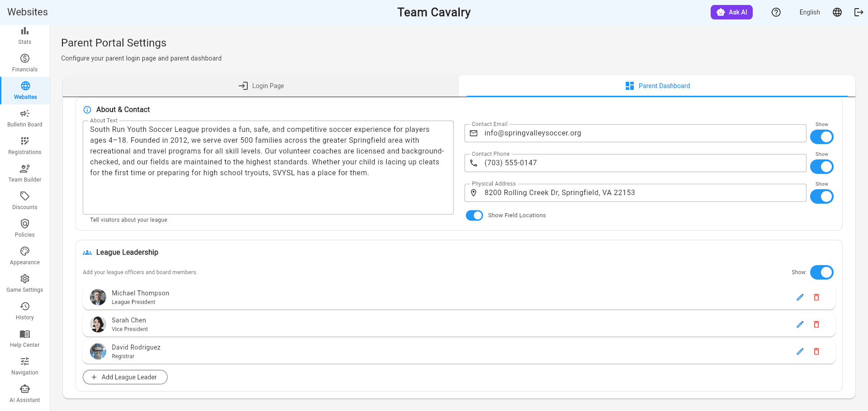Click Michael Thompson's avatar photo
Image resolution: width=868 pixels, height=411 pixels.
tap(98, 297)
